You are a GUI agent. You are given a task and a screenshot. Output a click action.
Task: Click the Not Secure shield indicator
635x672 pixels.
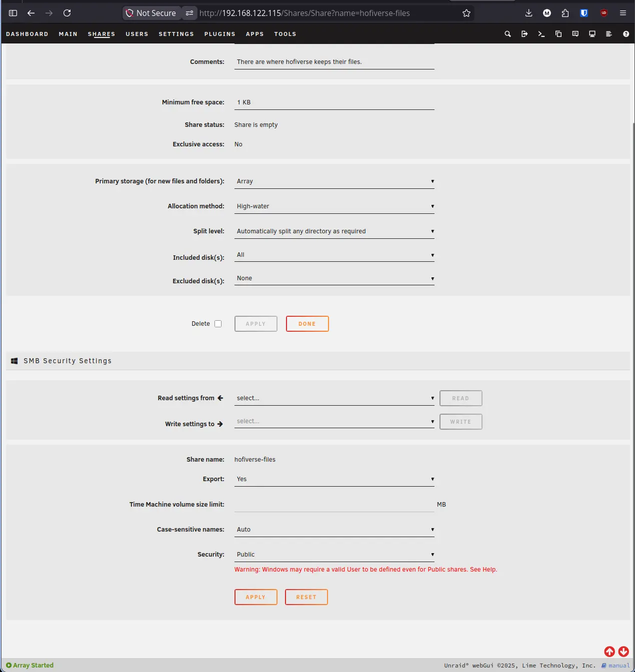coord(151,13)
